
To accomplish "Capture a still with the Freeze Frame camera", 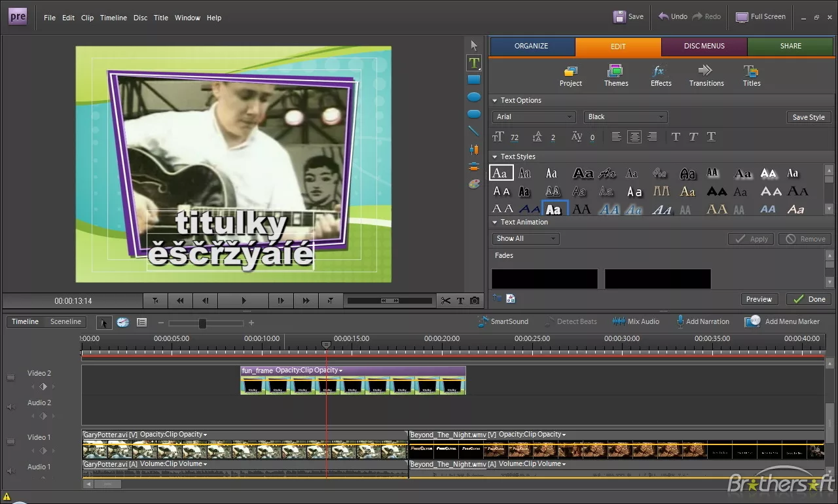I will point(475,300).
